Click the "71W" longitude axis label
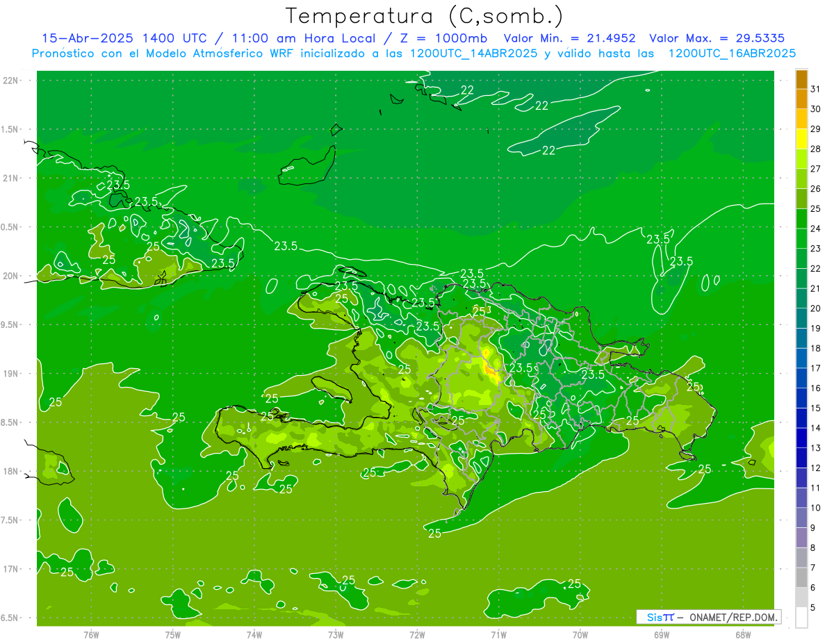834x644 pixels. 498,634
